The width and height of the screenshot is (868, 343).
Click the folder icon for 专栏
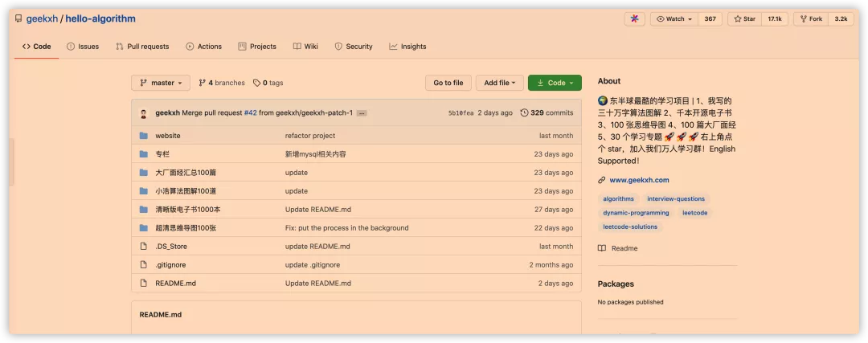(144, 154)
